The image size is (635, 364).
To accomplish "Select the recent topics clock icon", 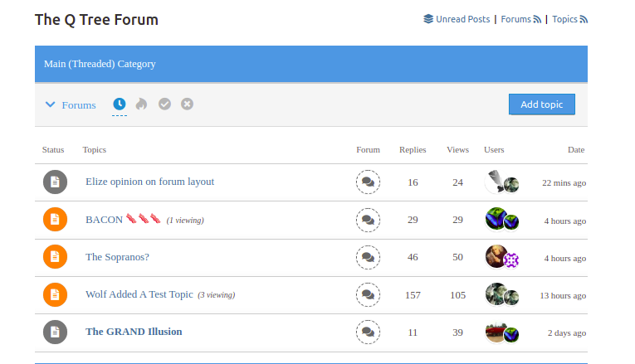I will [119, 104].
